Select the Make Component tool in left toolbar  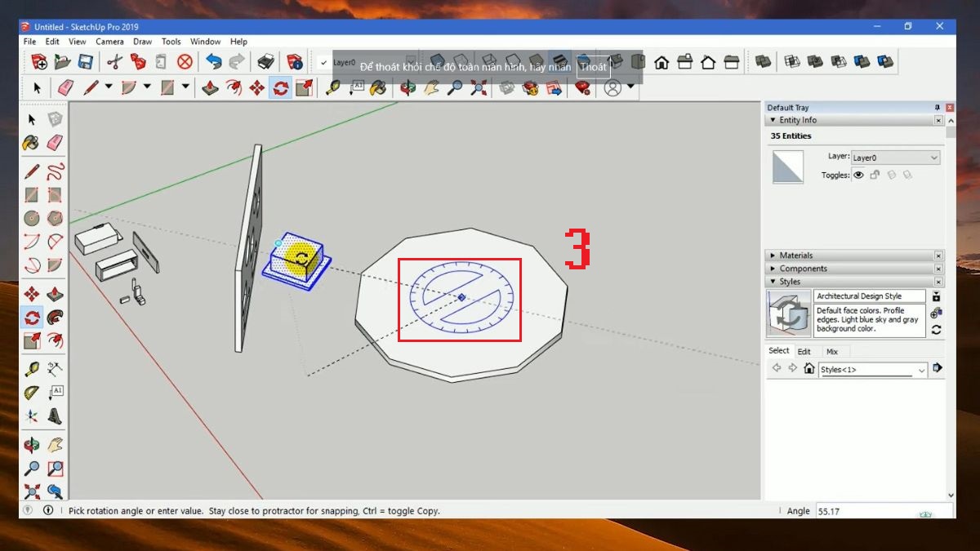[55, 120]
